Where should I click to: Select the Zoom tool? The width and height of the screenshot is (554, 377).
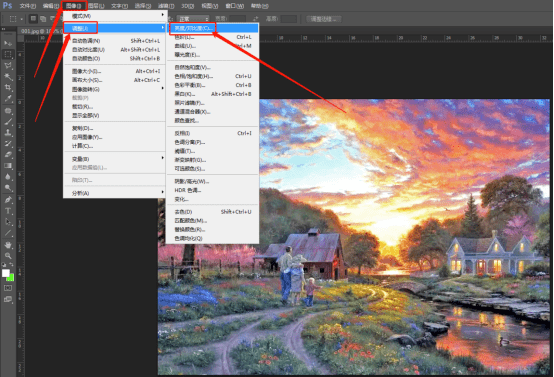[x=8, y=255]
